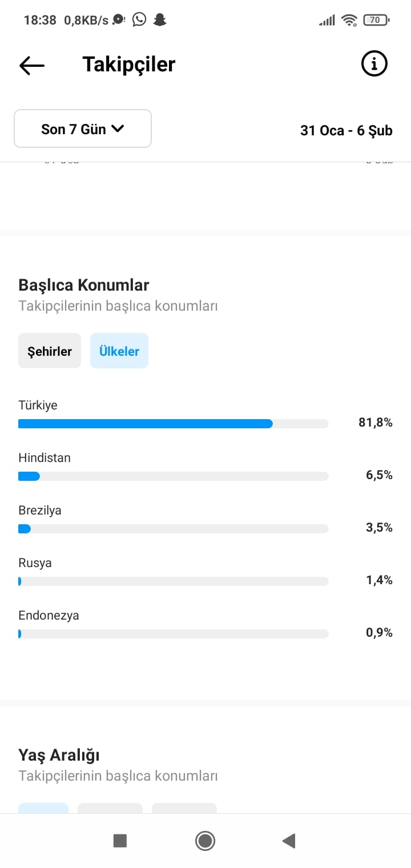411x868 pixels.
Task: Switch to the Şehirler tab
Action: [50, 351]
